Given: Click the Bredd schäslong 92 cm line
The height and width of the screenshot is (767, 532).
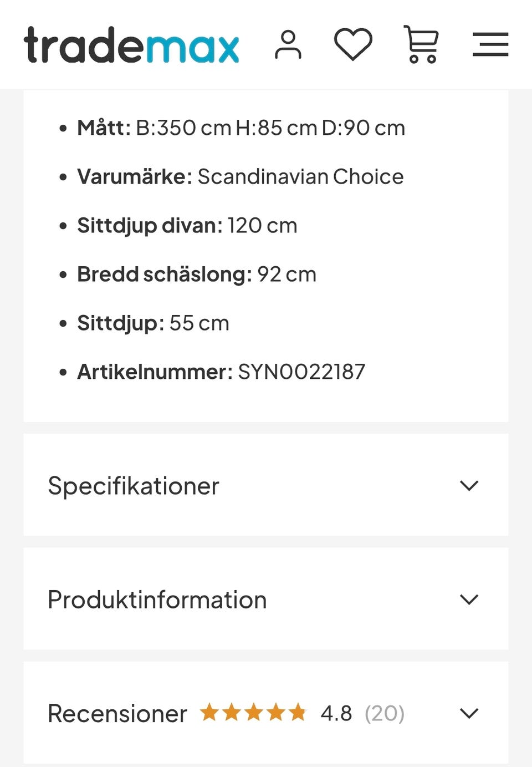Looking at the screenshot, I should click(x=197, y=275).
